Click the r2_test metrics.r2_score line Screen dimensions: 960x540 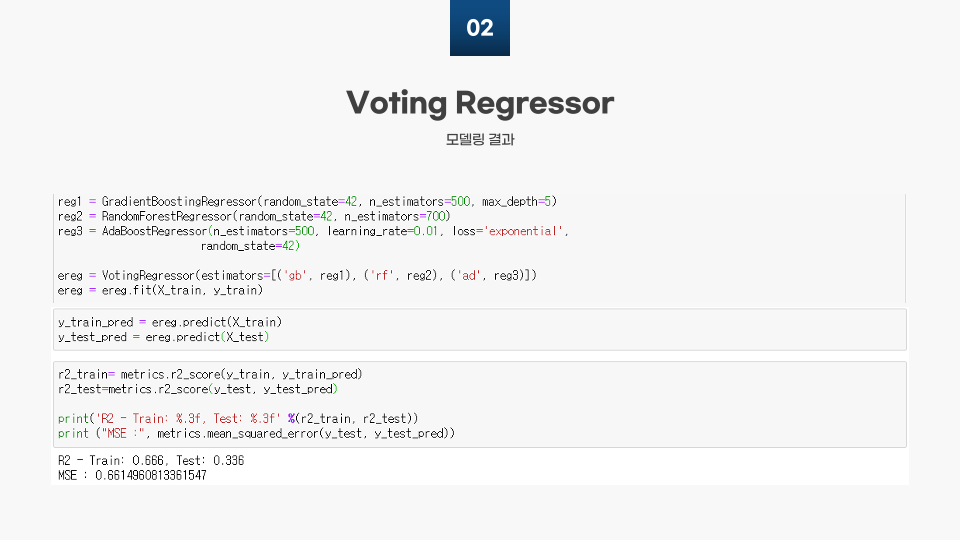point(198,389)
